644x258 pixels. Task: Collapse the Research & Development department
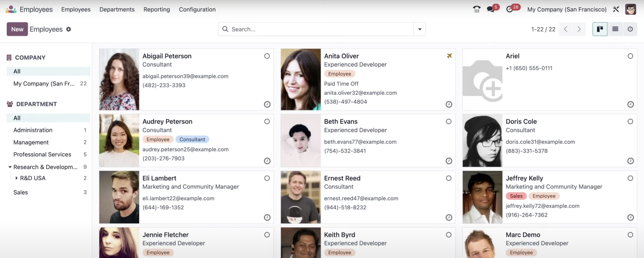click(10, 167)
